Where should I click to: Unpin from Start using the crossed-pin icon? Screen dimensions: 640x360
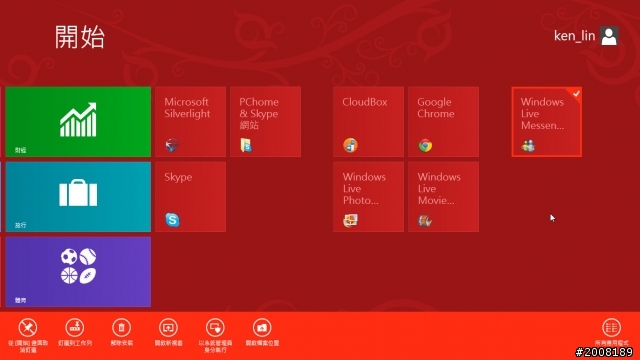coord(28,328)
